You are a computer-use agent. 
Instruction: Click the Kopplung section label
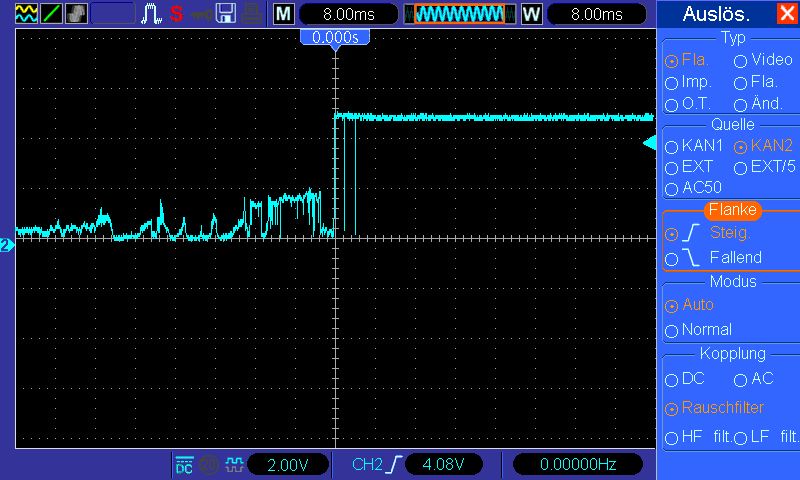coord(733,353)
